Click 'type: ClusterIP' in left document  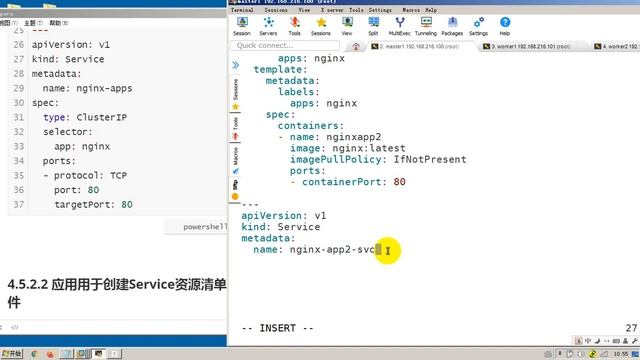tap(85, 118)
